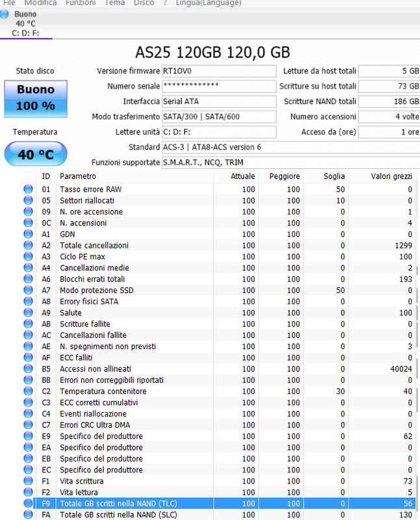Click the Scritture NAND totali value

[389, 101]
